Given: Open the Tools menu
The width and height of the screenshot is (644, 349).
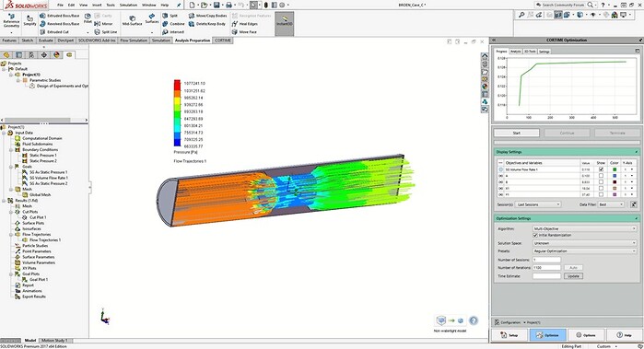Looking at the screenshot, I should pos(111,5).
